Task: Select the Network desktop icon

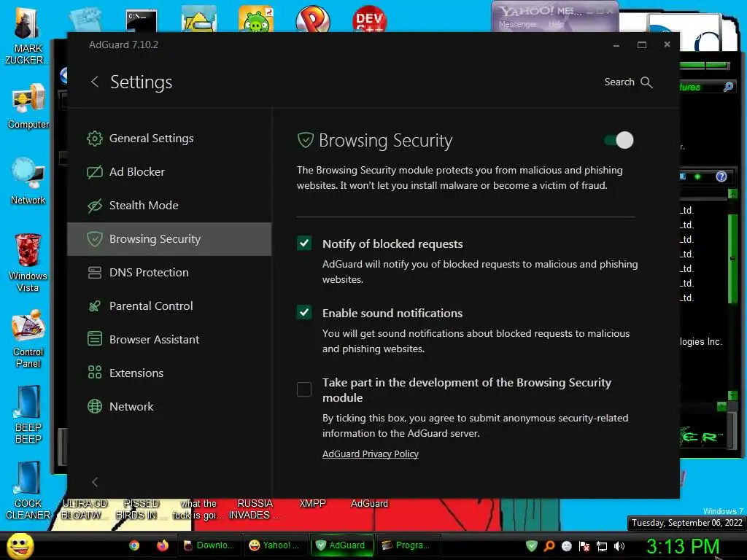Action: point(28,182)
